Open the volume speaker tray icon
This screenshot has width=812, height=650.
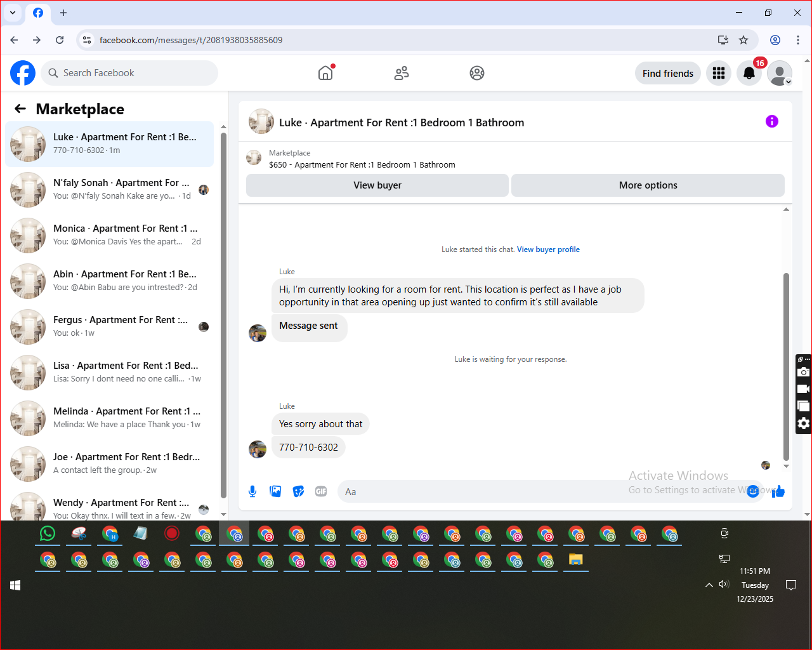tap(724, 584)
